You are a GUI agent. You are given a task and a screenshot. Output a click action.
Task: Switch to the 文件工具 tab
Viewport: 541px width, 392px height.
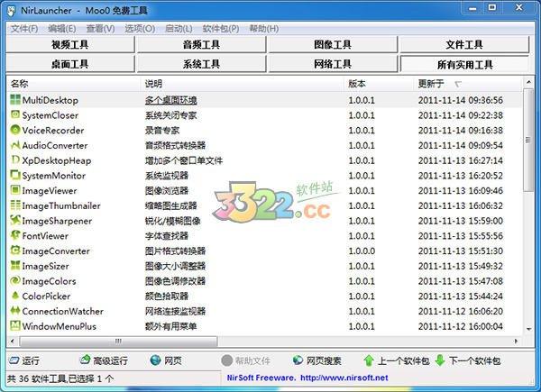(464, 44)
